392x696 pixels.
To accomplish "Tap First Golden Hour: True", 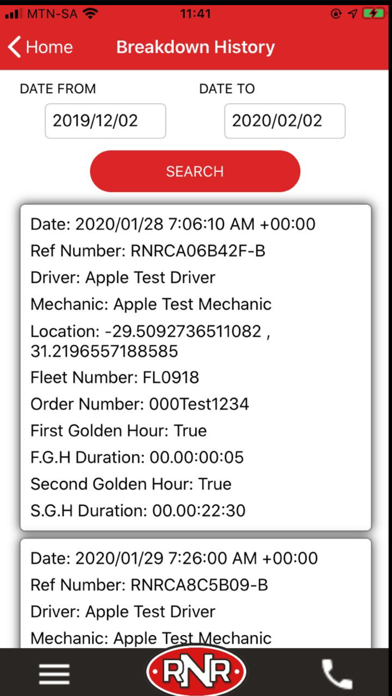I will pyautogui.click(x=119, y=431).
